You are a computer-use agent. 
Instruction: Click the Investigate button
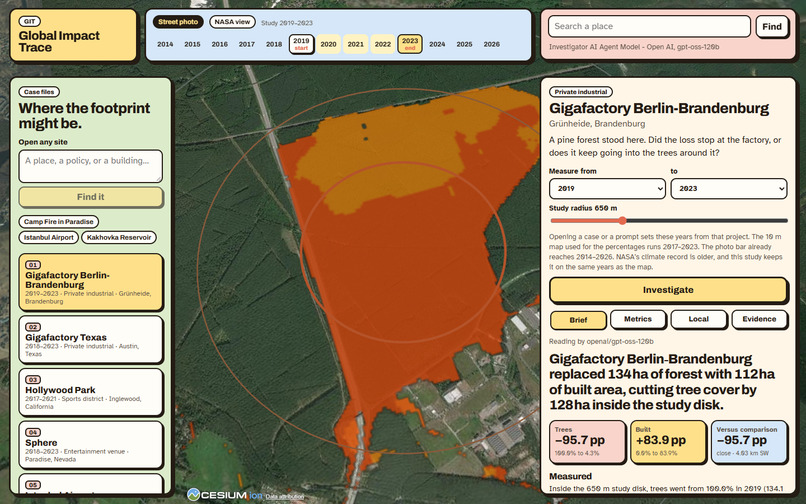pyautogui.click(x=668, y=290)
